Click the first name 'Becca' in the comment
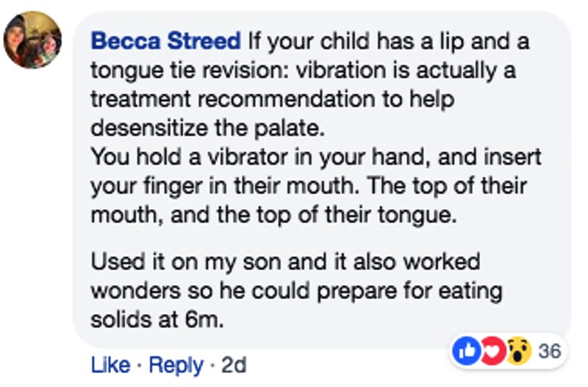 tap(125, 40)
